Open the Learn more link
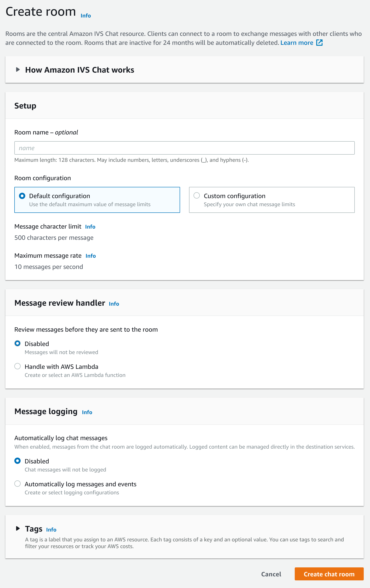 [x=297, y=43]
